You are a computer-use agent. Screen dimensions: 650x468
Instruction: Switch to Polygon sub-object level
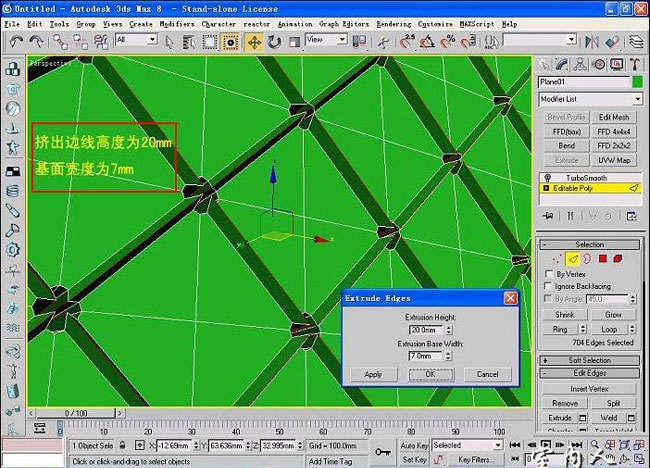602,259
